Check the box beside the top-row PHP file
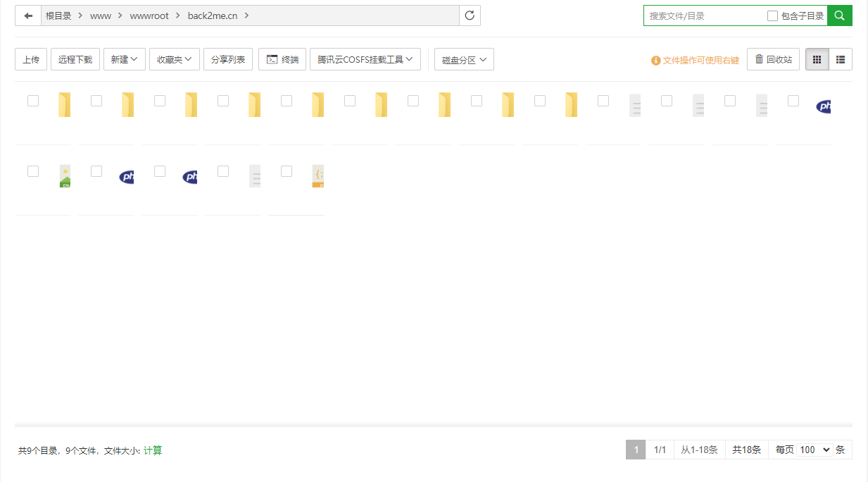The image size is (868, 482). [793, 101]
